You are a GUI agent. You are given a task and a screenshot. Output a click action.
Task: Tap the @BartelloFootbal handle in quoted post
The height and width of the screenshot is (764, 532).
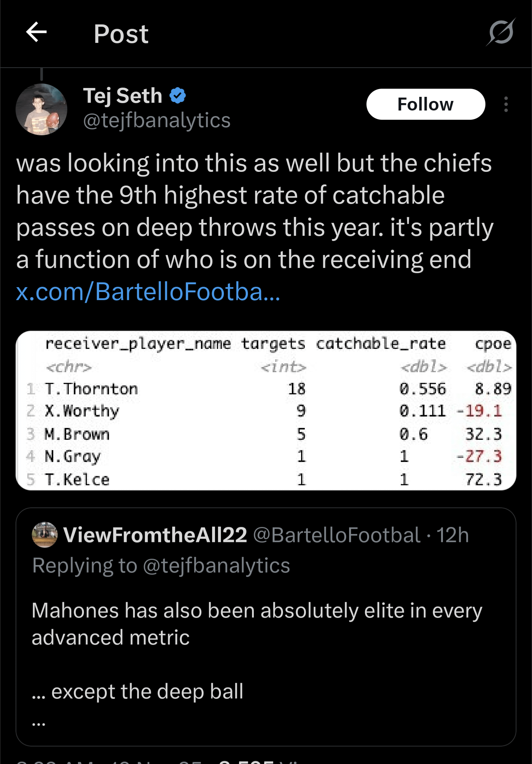click(x=337, y=535)
